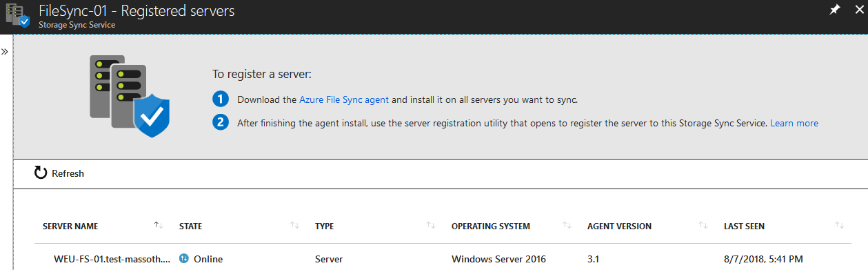Click the FileSync-01 - Registered servers title

pos(136,10)
